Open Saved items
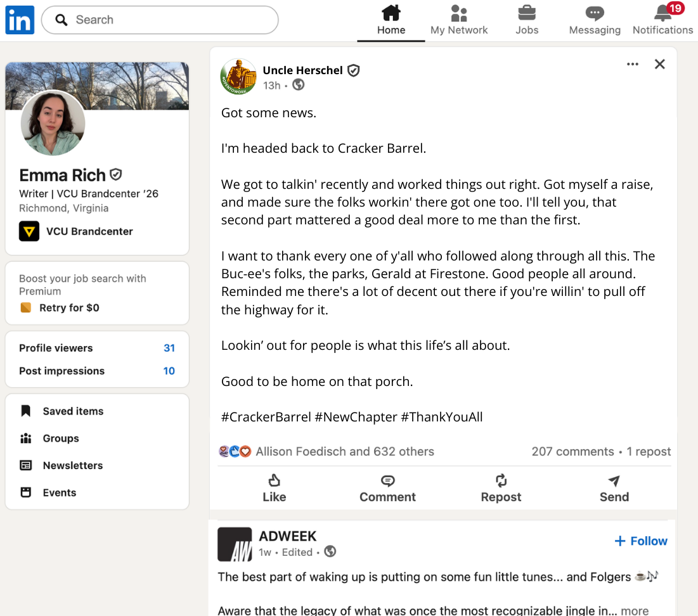The width and height of the screenshot is (698, 616). pos(73,411)
